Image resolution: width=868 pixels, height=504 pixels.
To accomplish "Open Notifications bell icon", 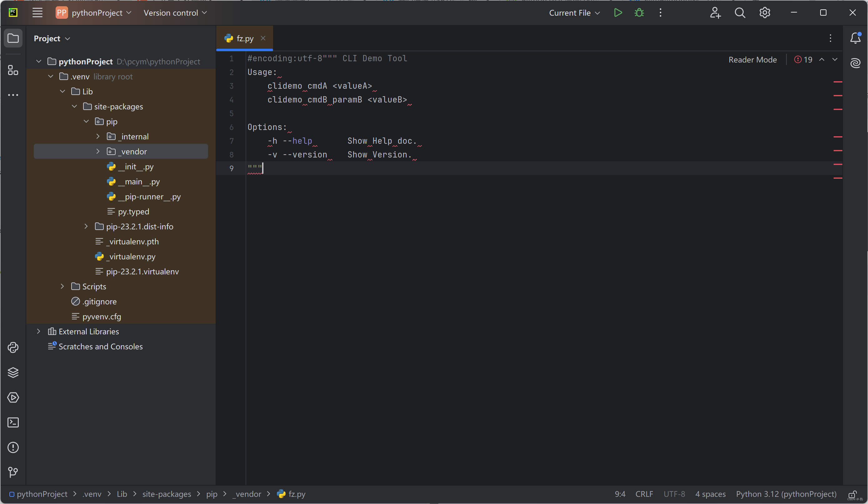I will point(856,38).
